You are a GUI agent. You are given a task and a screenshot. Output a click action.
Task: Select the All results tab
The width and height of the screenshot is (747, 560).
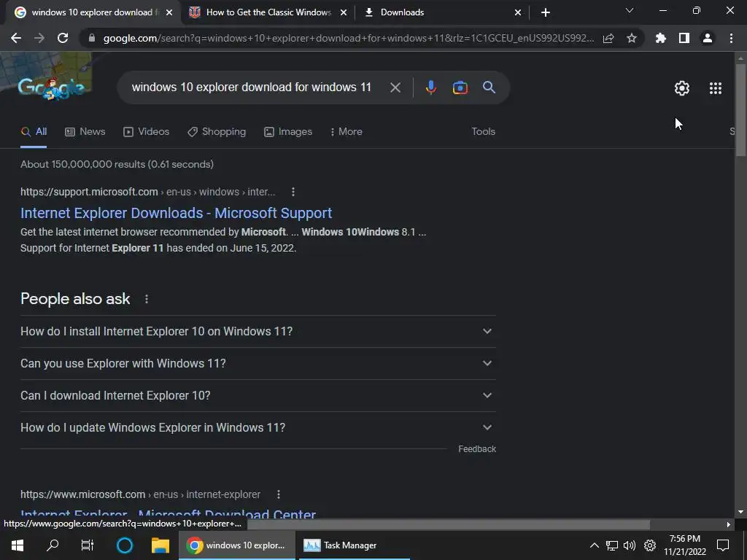(x=34, y=131)
